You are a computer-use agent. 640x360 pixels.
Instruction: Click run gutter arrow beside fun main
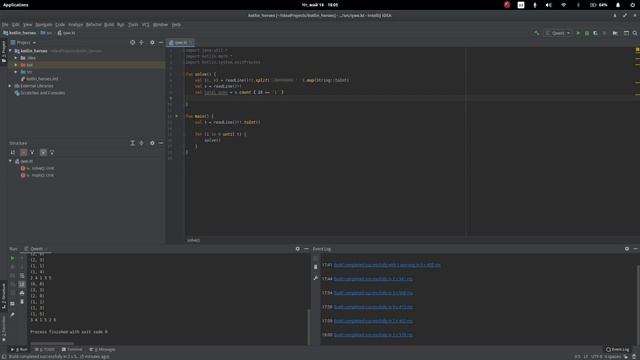[177, 116]
